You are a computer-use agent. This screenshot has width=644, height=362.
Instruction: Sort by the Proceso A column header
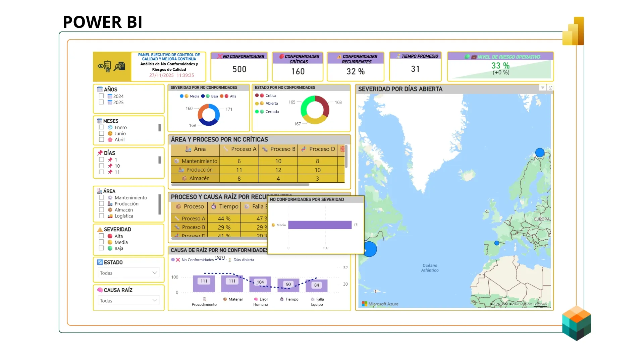point(239,149)
